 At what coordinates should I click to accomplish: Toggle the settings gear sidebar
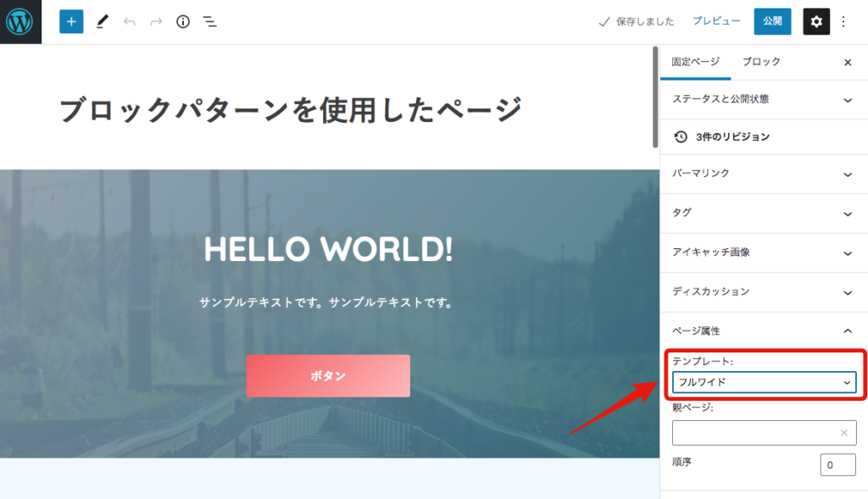(816, 21)
